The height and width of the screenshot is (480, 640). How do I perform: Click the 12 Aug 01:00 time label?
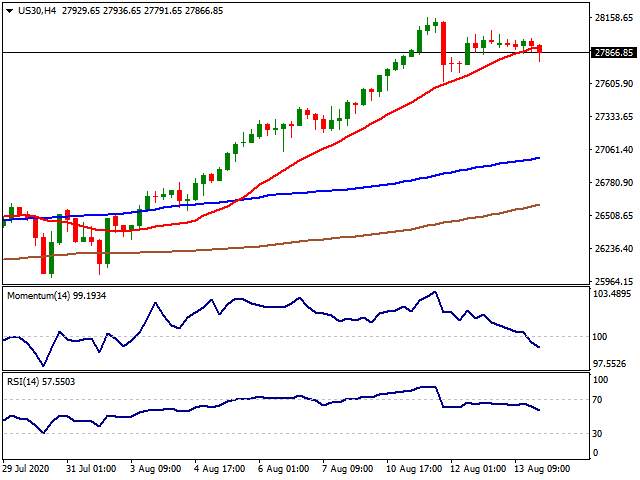pyautogui.click(x=478, y=469)
